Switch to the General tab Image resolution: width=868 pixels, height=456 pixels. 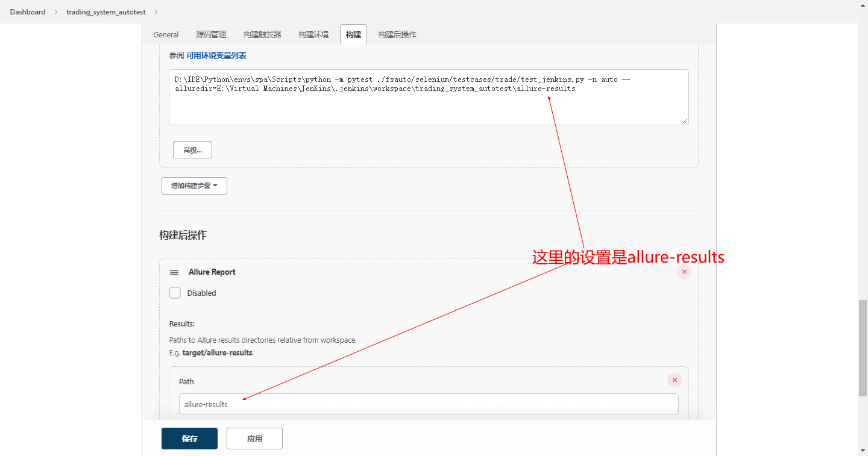click(x=166, y=34)
